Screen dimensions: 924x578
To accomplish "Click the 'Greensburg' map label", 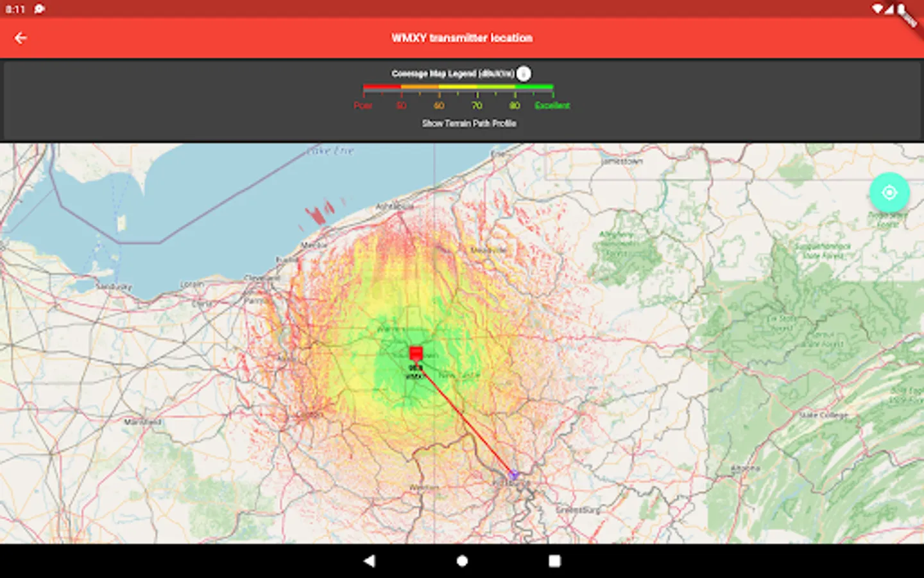I will tap(578, 510).
